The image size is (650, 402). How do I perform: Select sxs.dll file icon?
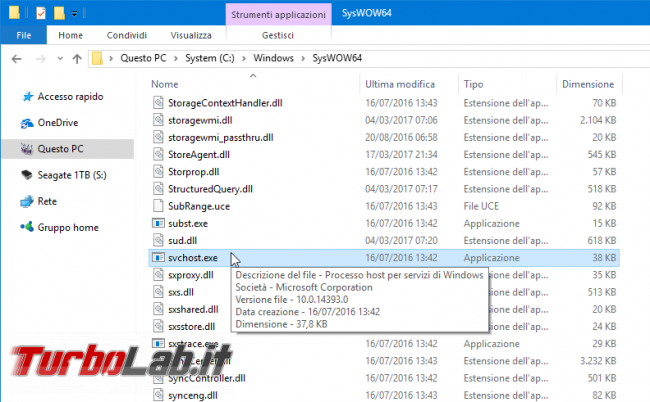tap(158, 292)
